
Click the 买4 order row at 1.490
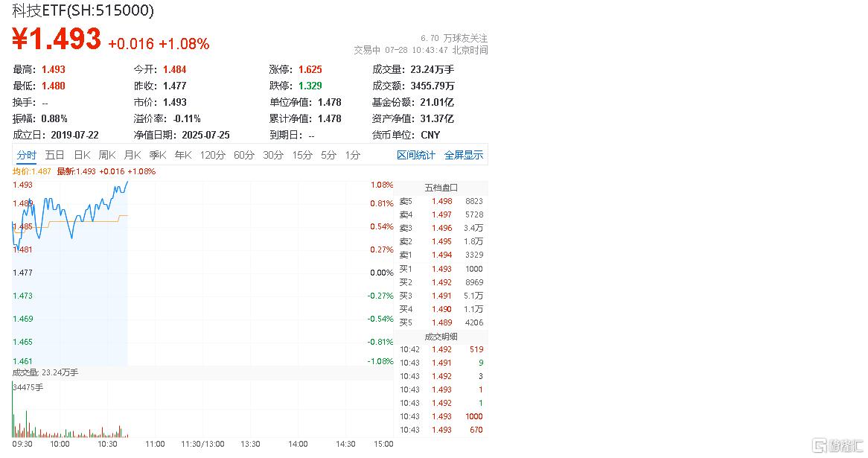(x=441, y=309)
